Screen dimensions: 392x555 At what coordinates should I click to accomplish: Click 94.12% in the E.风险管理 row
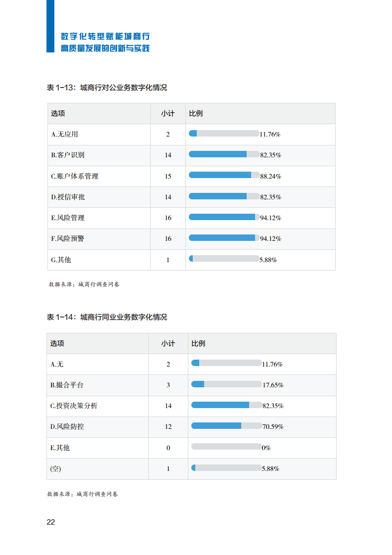[271, 218]
